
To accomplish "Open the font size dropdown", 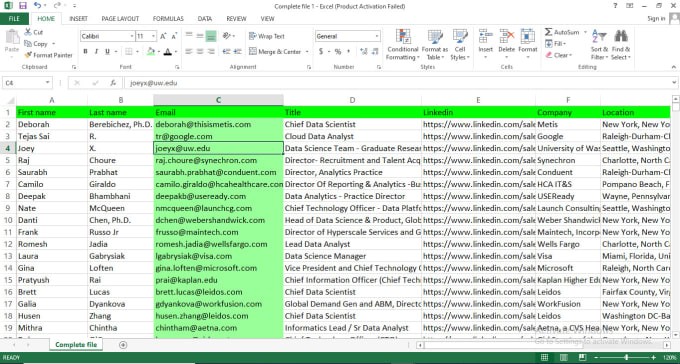I will (x=154, y=36).
